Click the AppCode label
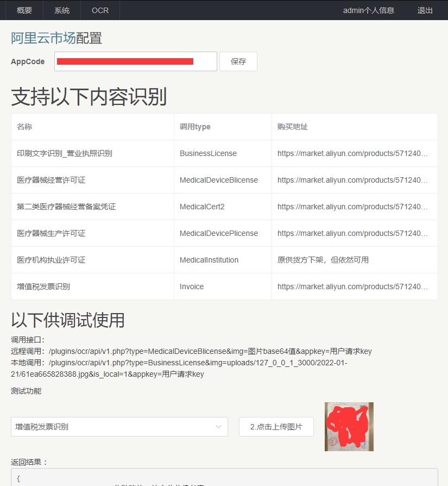This screenshot has width=448, height=486. 28,61
